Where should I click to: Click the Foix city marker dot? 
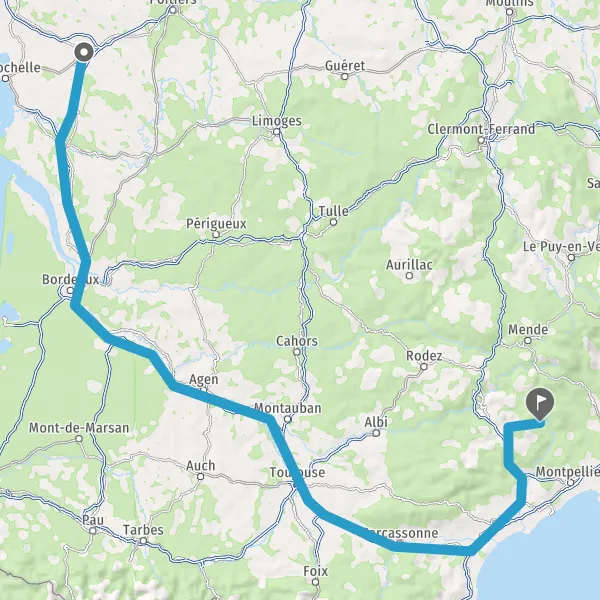(x=315, y=582)
